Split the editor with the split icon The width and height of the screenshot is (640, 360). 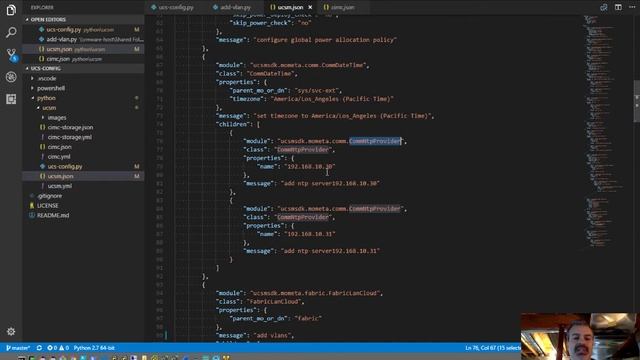click(x=618, y=7)
